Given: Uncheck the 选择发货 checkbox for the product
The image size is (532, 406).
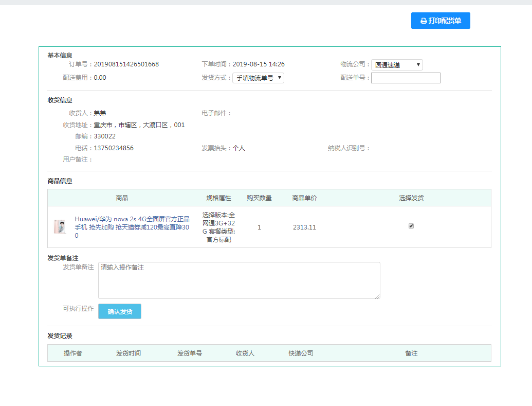Looking at the screenshot, I should coord(411,226).
